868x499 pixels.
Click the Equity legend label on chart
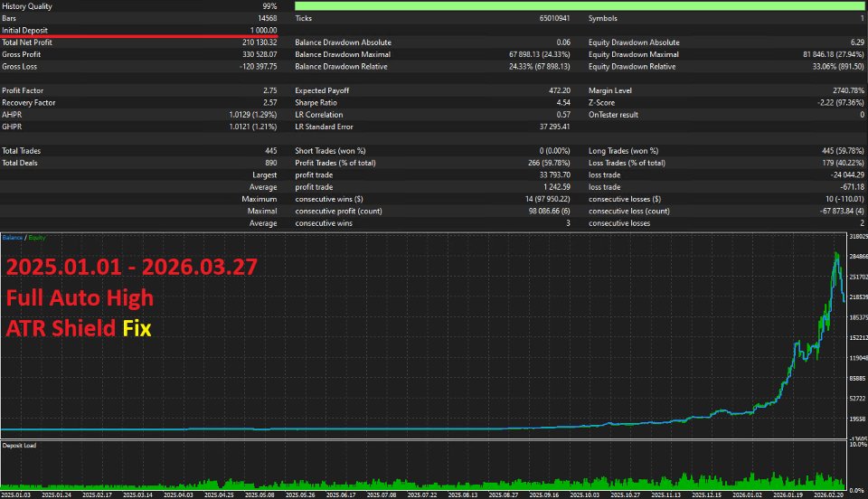[36, 238]
